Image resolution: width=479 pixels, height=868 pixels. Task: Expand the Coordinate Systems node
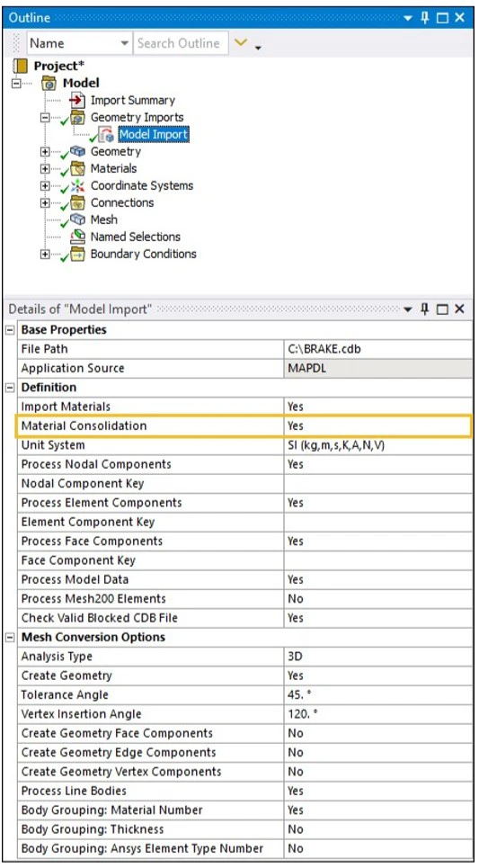pos(45,186)
